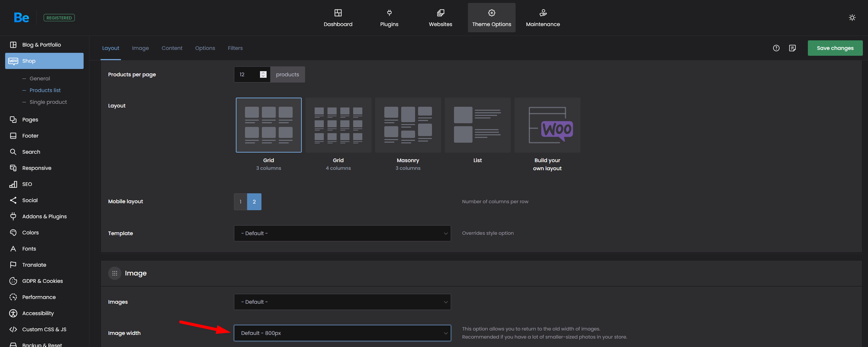Switch to the Layout tab

tap(111, 48)
